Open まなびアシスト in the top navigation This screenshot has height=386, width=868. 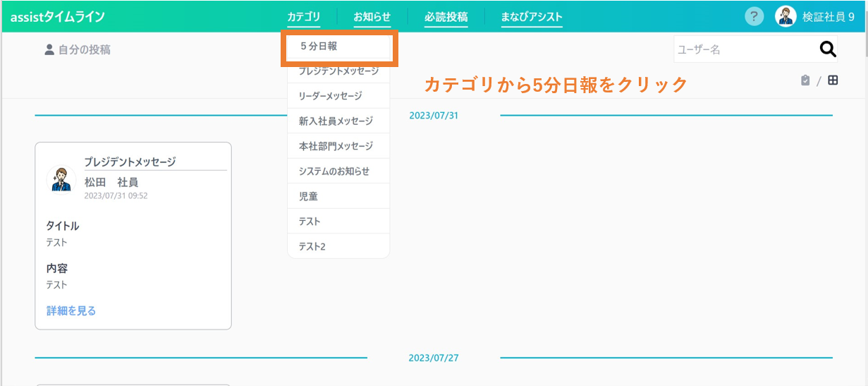531,17
